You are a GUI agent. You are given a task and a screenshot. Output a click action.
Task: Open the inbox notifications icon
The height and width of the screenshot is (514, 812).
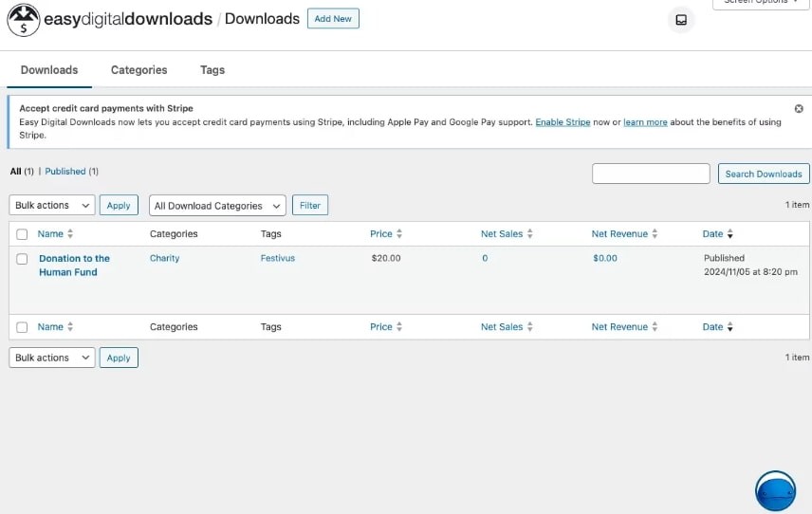pos(680,20)
